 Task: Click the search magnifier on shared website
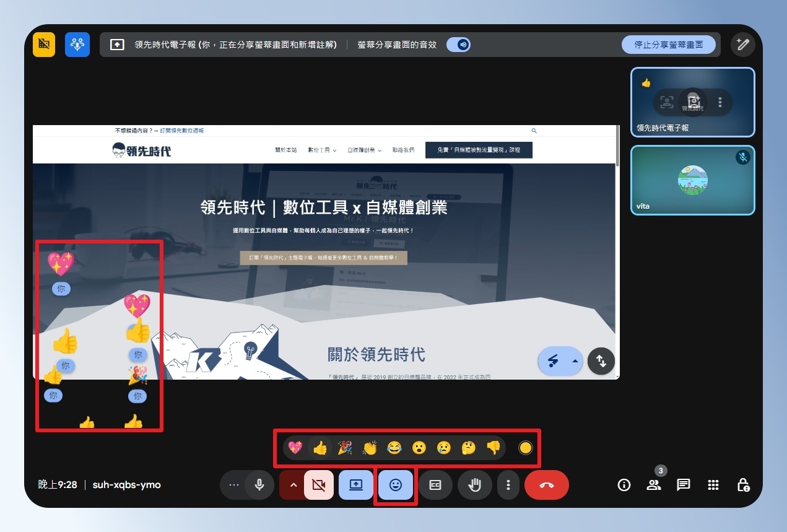click(534, 131)
